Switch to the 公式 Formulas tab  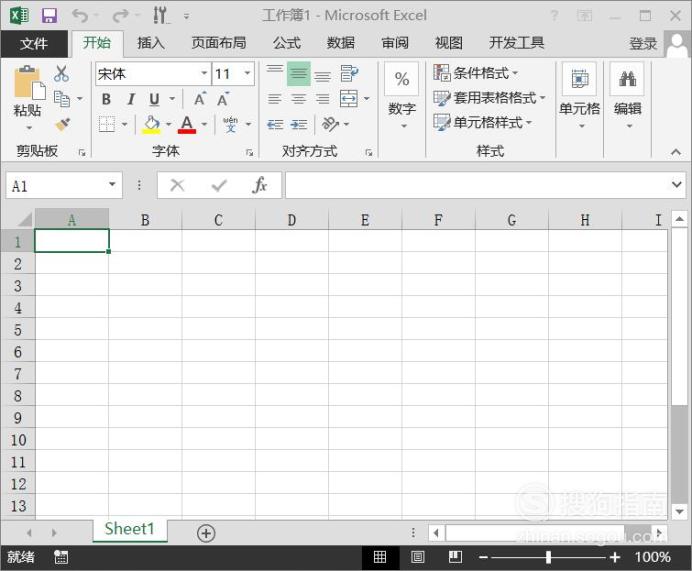tap(287, 43)
